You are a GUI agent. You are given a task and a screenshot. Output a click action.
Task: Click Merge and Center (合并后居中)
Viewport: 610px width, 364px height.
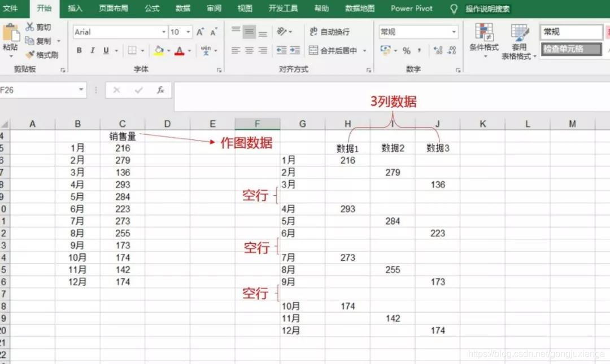(x=333, y=50)
